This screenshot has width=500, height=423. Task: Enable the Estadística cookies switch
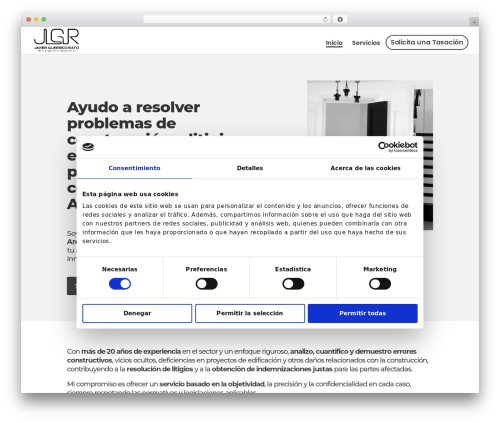coord(293,284)
